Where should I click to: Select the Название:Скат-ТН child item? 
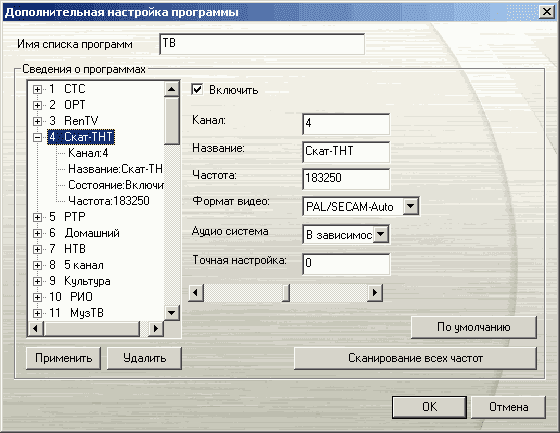tap(115, 169)
